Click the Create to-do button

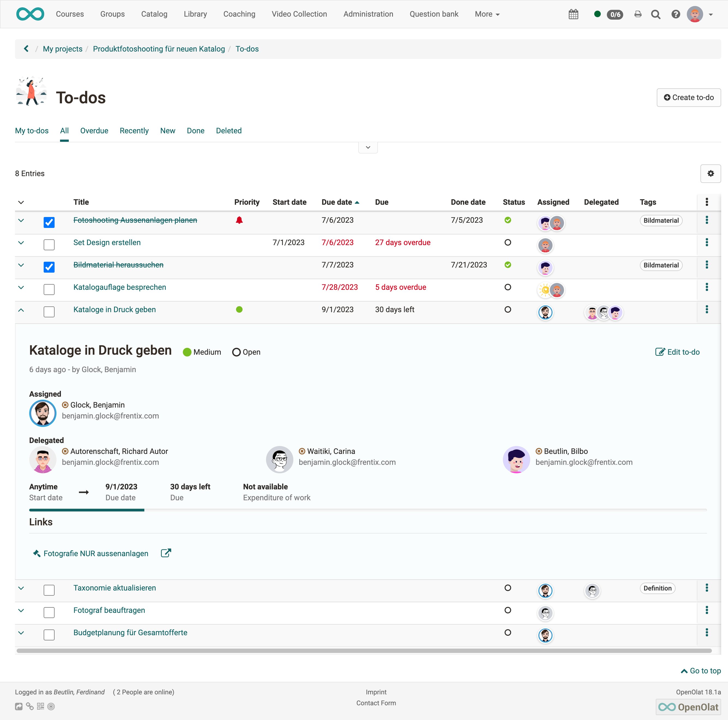(688, 97)
